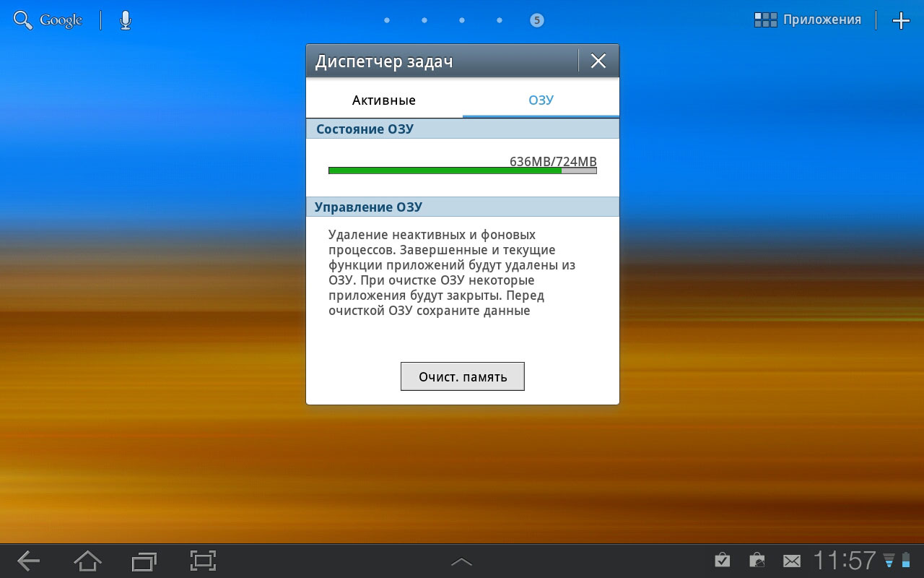Open Google search box

(x=48, y=20)
